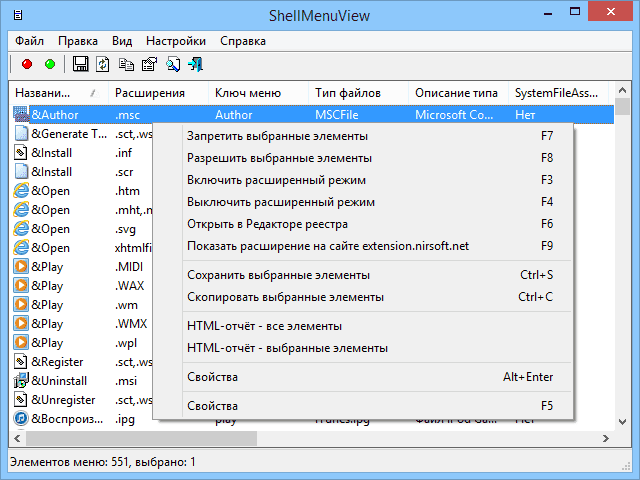
Task: Click the floppy disk save icon
Action: point(81,64)
